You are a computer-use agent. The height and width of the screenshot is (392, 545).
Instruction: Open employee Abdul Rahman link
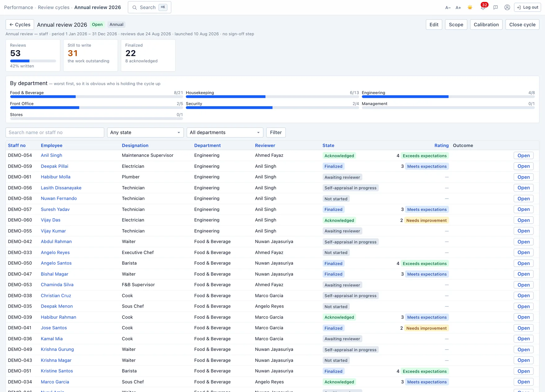click(56, 242)
